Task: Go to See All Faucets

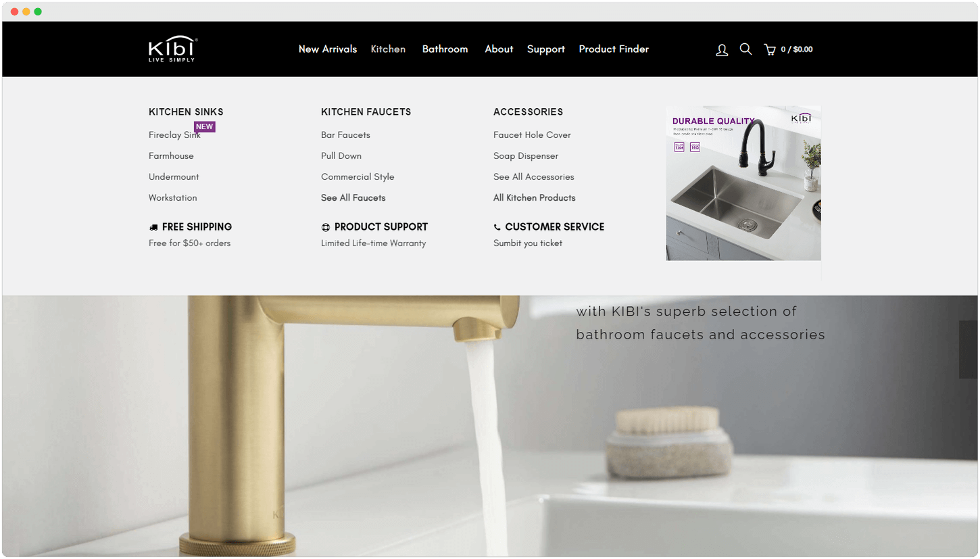Action: 353,197
